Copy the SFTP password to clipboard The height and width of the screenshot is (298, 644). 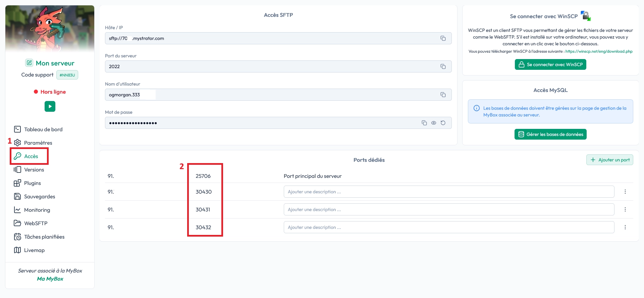424,123
